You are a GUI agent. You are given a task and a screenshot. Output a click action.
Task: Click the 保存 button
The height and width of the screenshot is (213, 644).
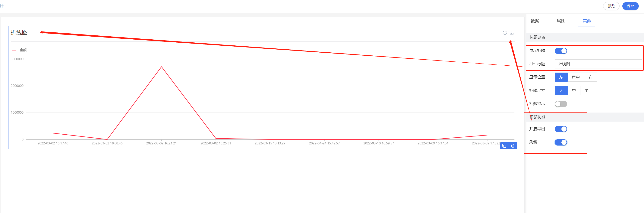[x=630, y=6]
